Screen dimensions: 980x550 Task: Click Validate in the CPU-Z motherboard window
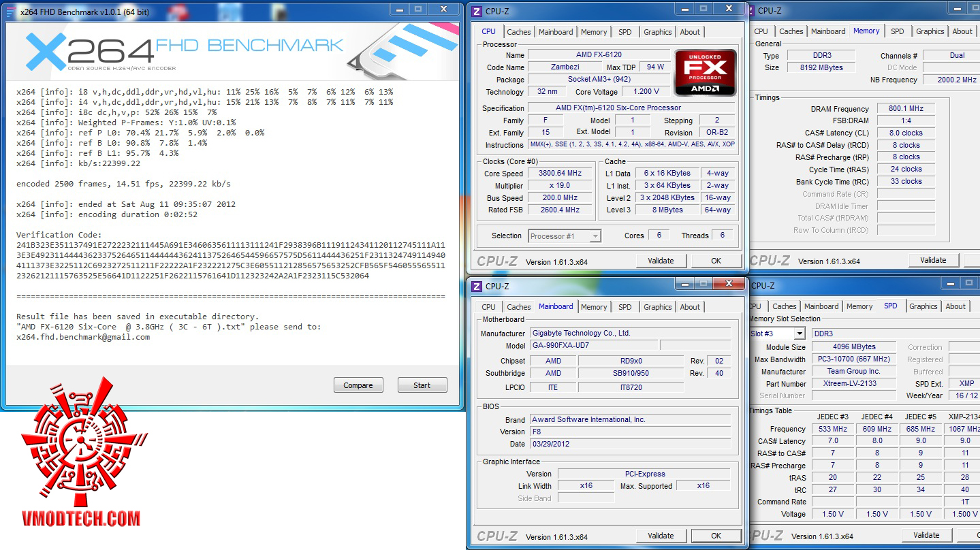click(x=661, y=536)
